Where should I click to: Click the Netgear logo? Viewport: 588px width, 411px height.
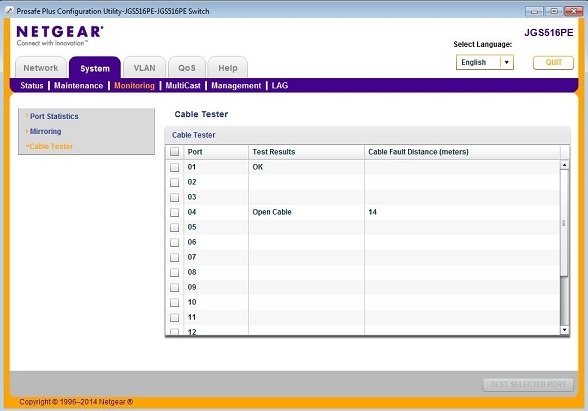coord(60,36)
